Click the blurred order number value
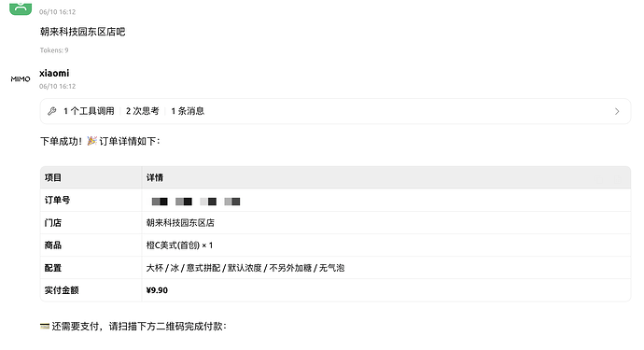This screenshot has width=644, height=350. [195, 202]
